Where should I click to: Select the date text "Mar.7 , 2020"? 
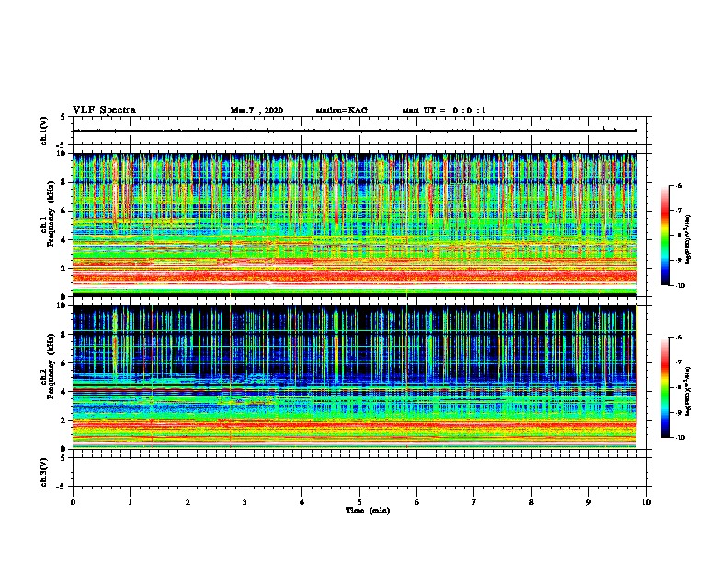tap(256, 110)
